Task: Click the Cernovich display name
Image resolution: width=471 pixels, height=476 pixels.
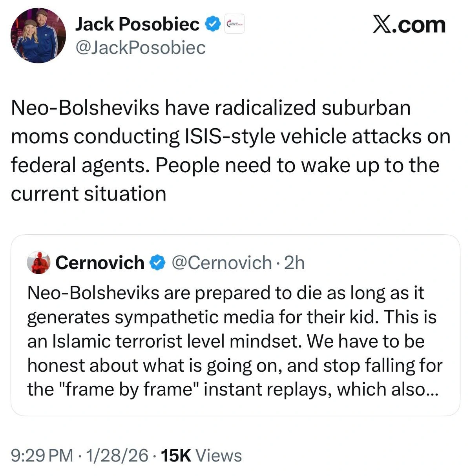Action: click(100, 263)
